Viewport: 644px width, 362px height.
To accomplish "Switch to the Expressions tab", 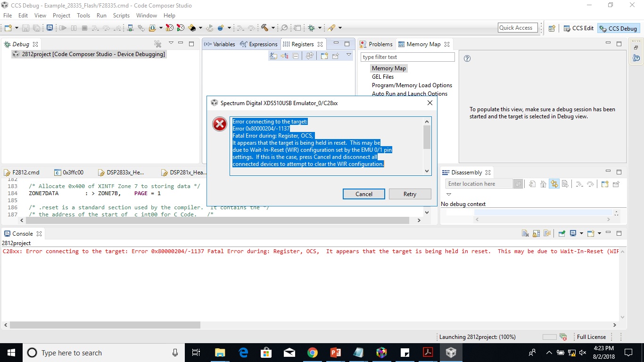I will pyautogui.click(x=259, y=44).
